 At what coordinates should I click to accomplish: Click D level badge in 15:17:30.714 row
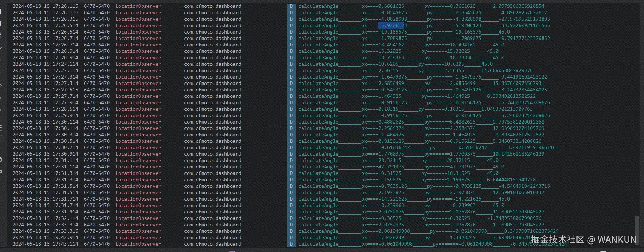[291, 147]
